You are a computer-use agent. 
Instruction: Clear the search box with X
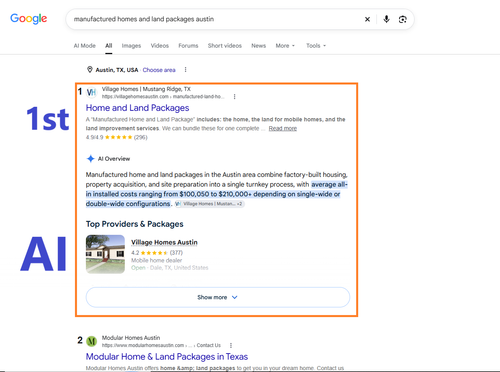367,19
